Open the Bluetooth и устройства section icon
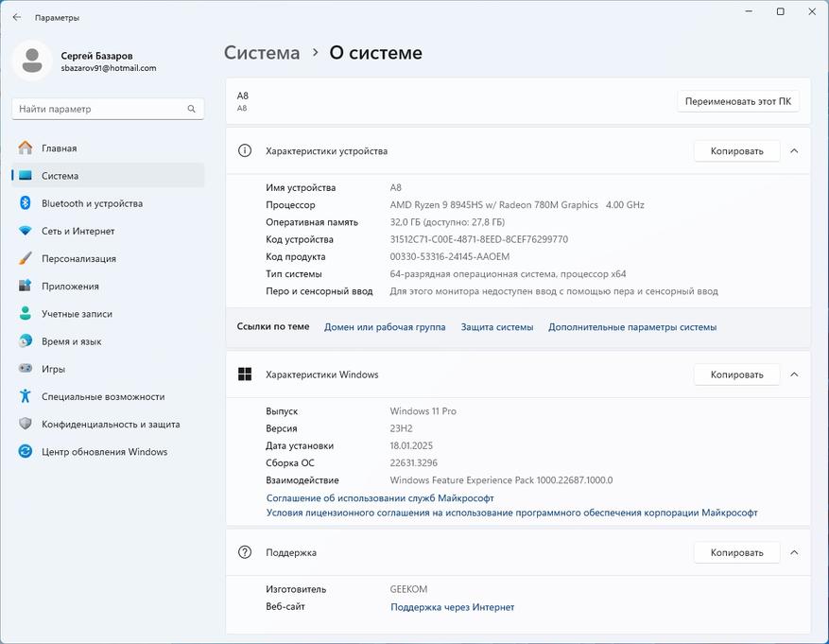The height and width of the screenshot is (644, 829). coord(26,203)
